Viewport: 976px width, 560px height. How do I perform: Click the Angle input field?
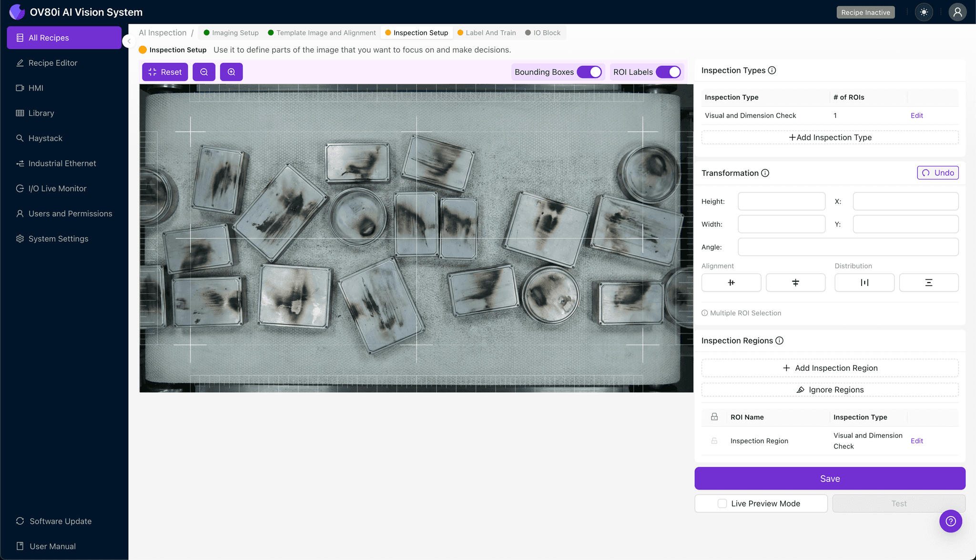pyautogui.click(x=848, y=247)
